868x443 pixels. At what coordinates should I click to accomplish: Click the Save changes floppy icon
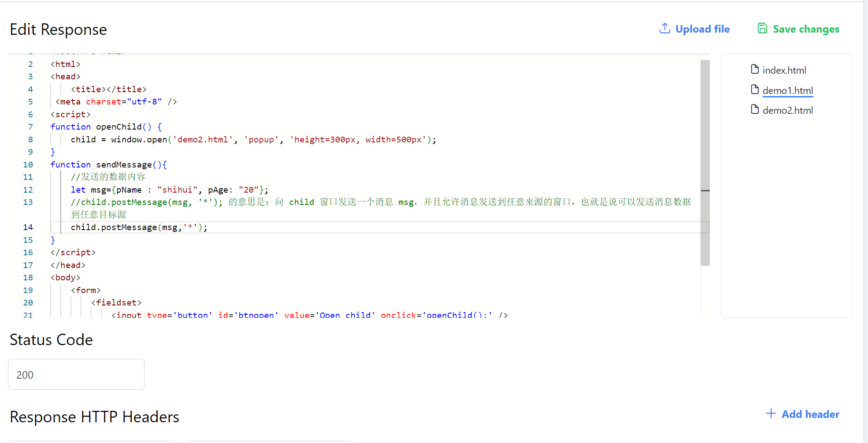pyautogui.click(x=762, y=28)
